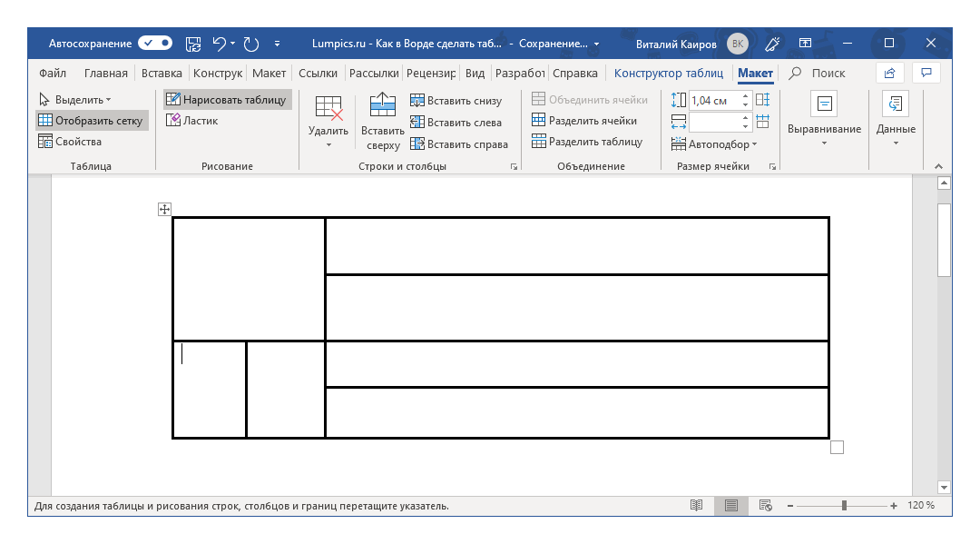Screen dimensions: 980x544
Task: Click Insert Below (Вставить снизу) rows
Action: click(x=456, y=101)
